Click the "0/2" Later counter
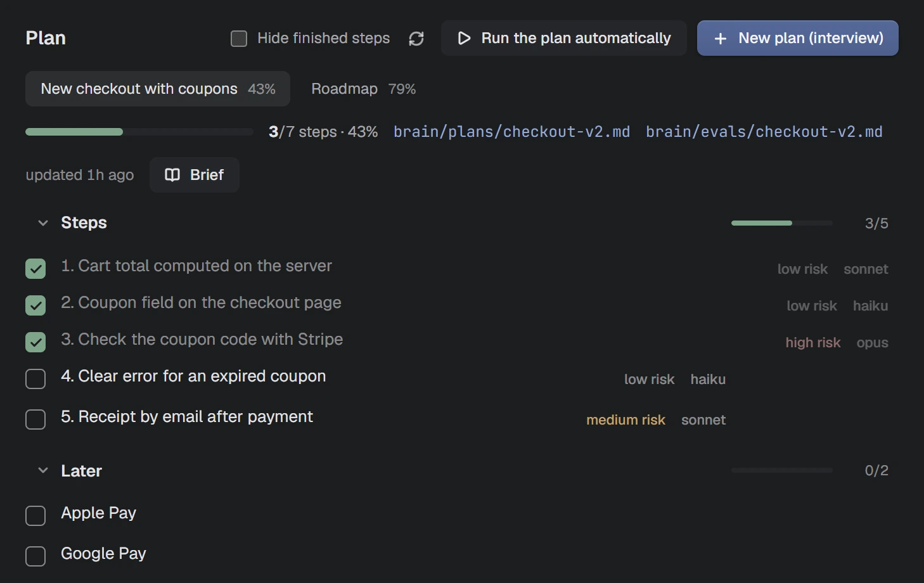This screenshot has width=924, height=583. click(876, 470)
